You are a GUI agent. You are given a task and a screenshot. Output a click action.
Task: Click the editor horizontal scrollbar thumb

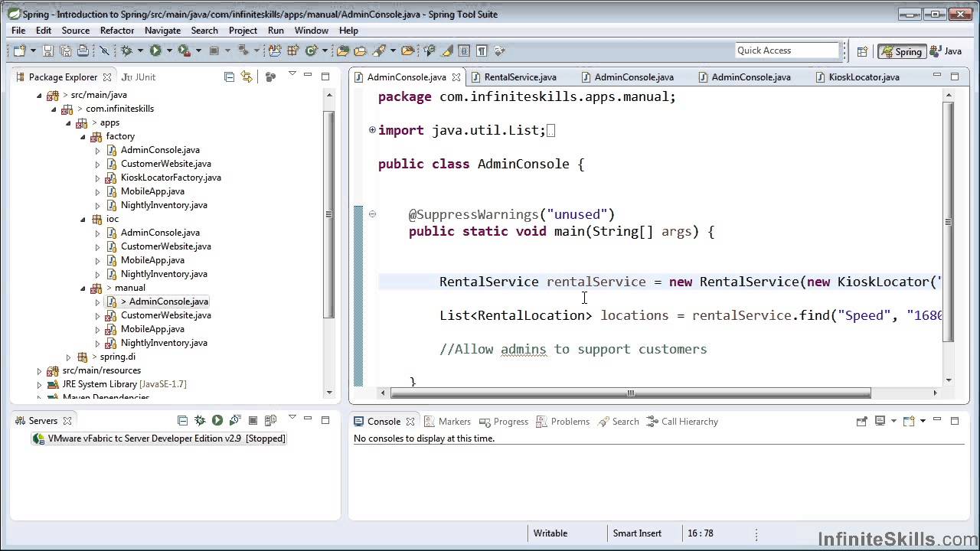coord(630,393)
